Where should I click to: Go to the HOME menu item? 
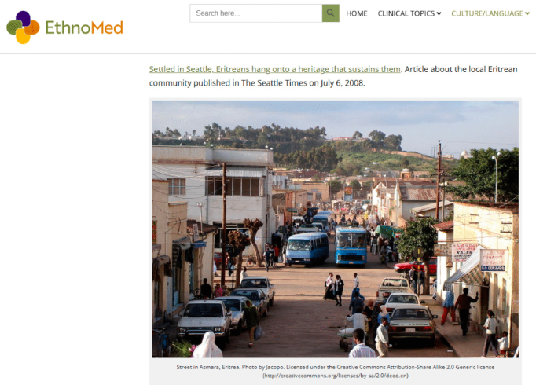click(357, 13)
